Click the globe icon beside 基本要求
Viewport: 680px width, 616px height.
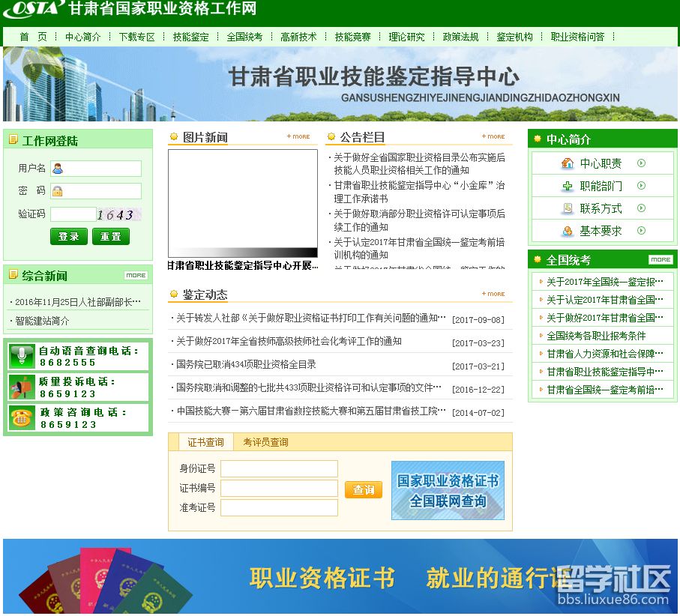pos(568,231)
